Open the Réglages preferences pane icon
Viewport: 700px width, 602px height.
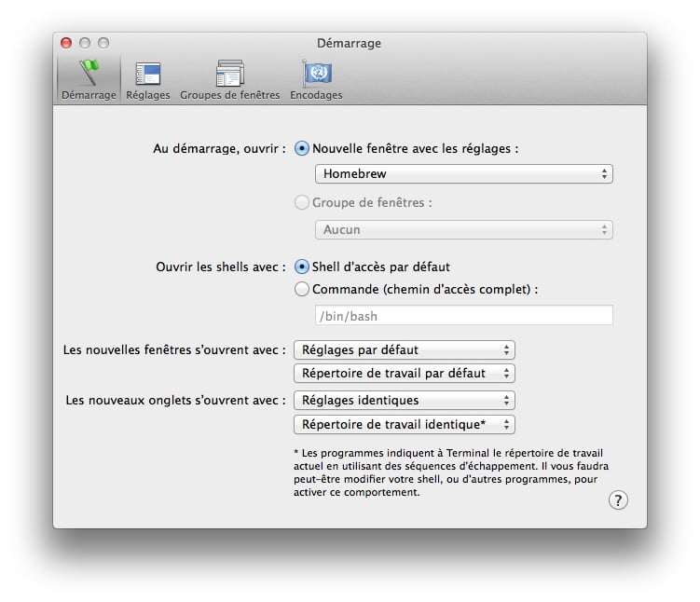tap(148, 79)
